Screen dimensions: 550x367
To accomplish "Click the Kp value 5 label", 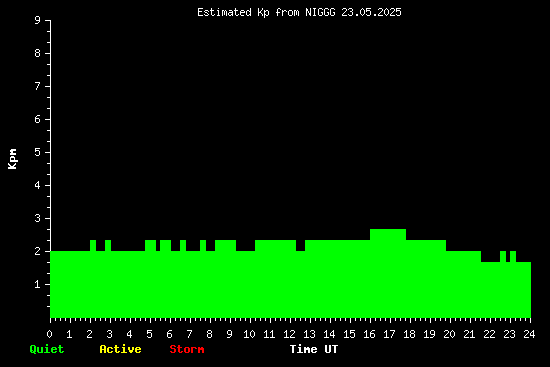I will click(38, 152).
